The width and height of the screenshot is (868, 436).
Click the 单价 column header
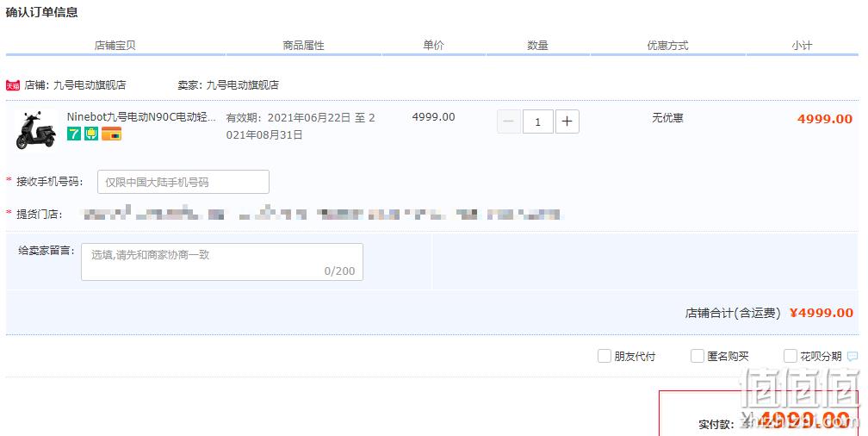[x=433, y=46]
